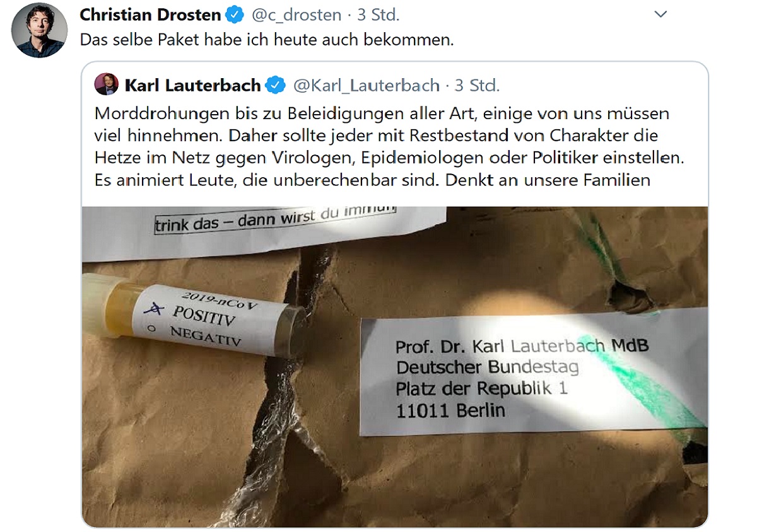Image resolution: width=757 pixels, height=532 pixels.
Task: Open the Christian Drosten display name link
Action: pyautogui.click(x=151, y=14)
